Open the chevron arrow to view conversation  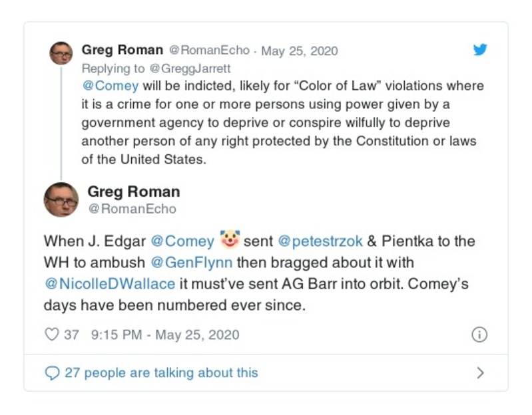click(x=480, y=373)
